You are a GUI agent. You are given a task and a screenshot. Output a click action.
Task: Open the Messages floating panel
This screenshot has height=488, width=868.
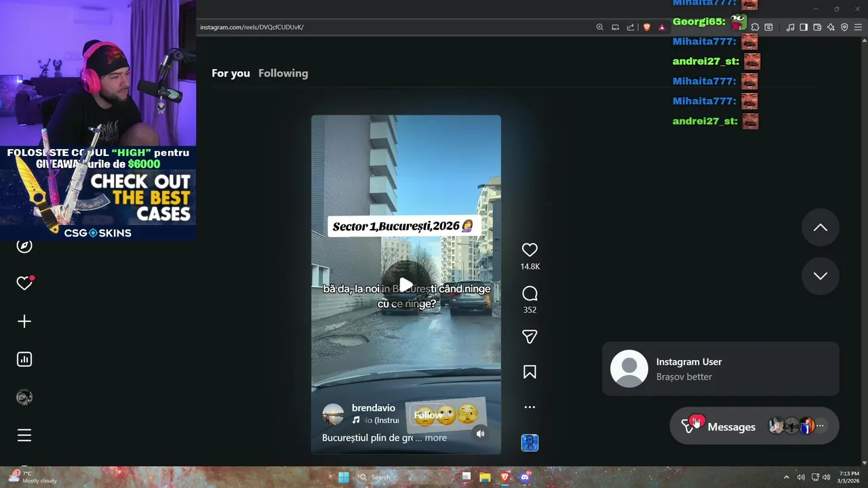pyautogui.click(x=754, y=426)
